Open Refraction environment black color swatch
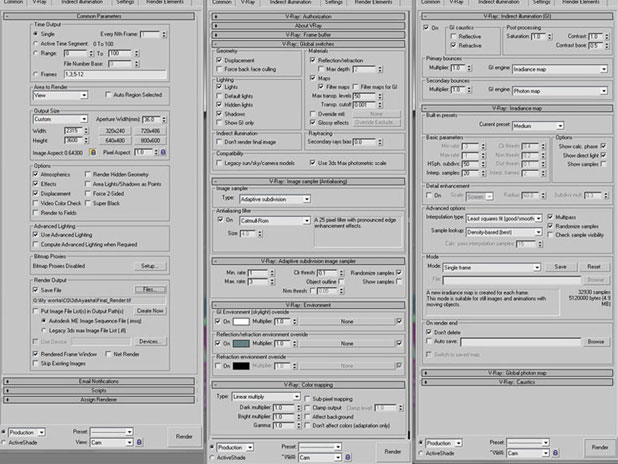 [241, 366]
